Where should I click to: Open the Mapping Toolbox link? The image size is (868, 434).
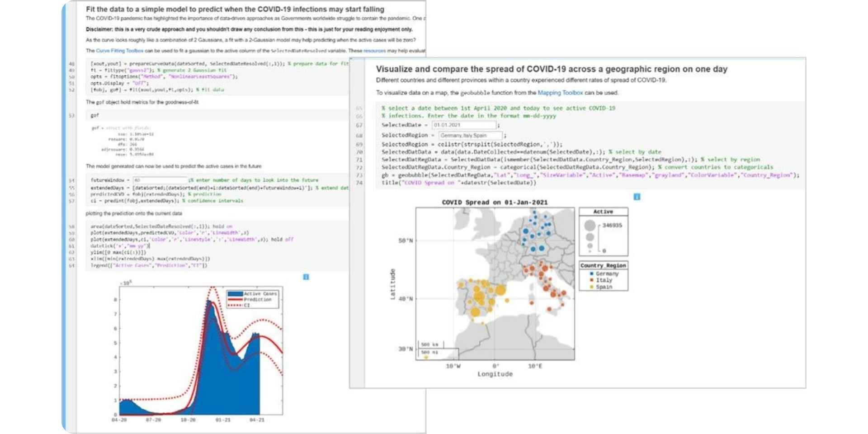[x=560, y=93]
